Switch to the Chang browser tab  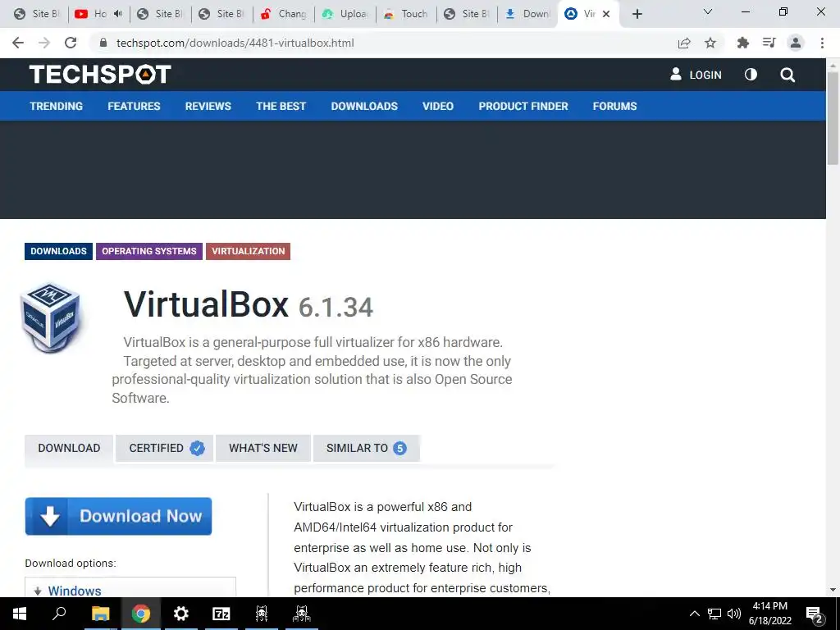coord(283,14)
